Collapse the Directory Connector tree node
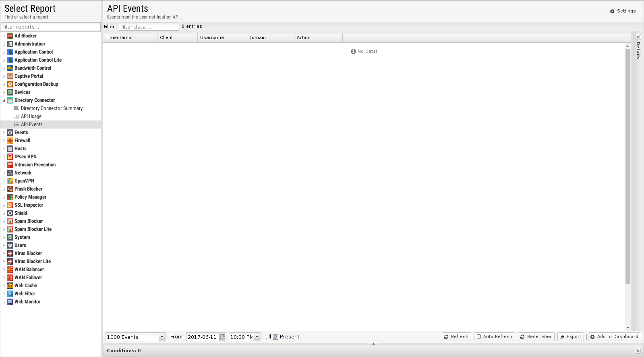The image size is (644, 357). 4,100
